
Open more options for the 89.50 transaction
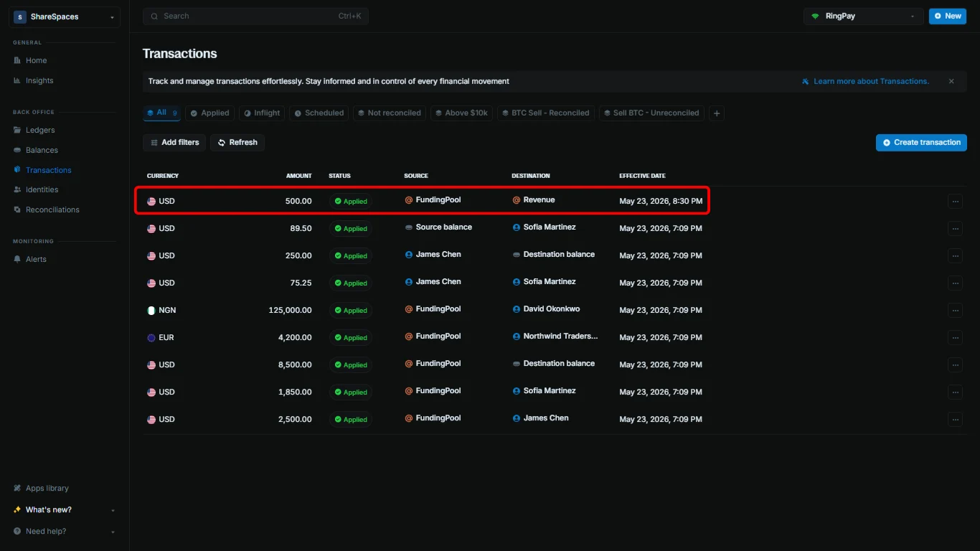pos(955,229)
